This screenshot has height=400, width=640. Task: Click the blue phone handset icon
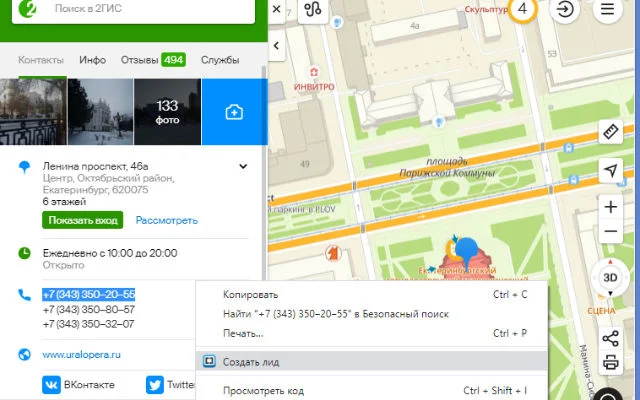[x=24, y=295]
